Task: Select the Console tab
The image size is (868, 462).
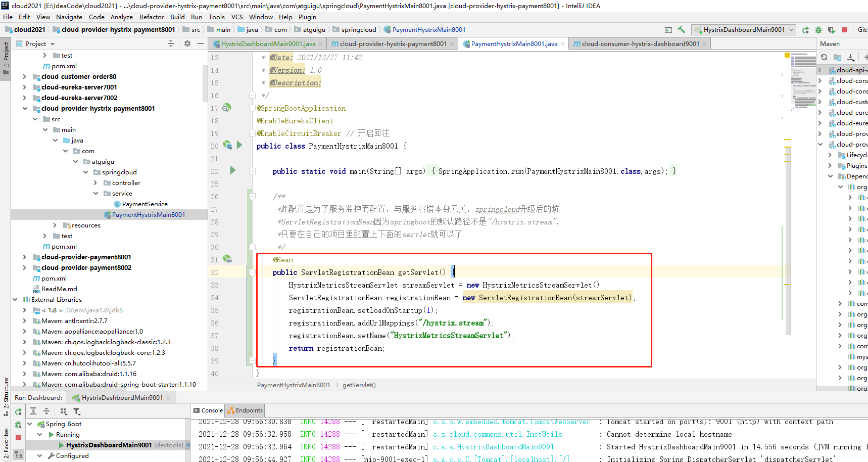Action: [x=208, y=410]
